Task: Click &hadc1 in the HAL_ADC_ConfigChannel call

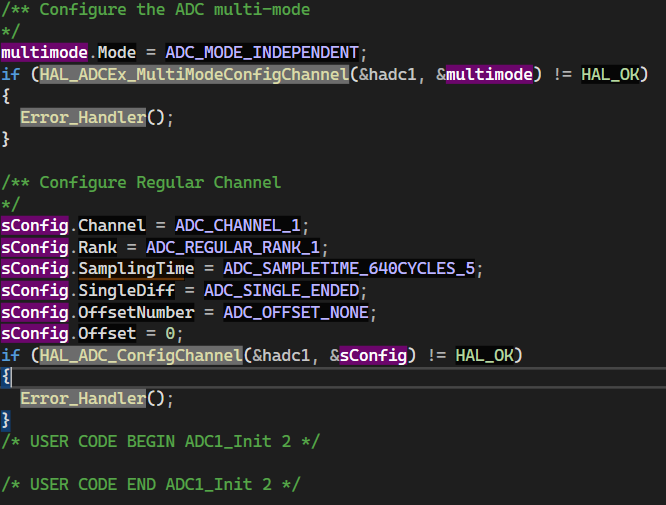Action: (x=281, y=355)
